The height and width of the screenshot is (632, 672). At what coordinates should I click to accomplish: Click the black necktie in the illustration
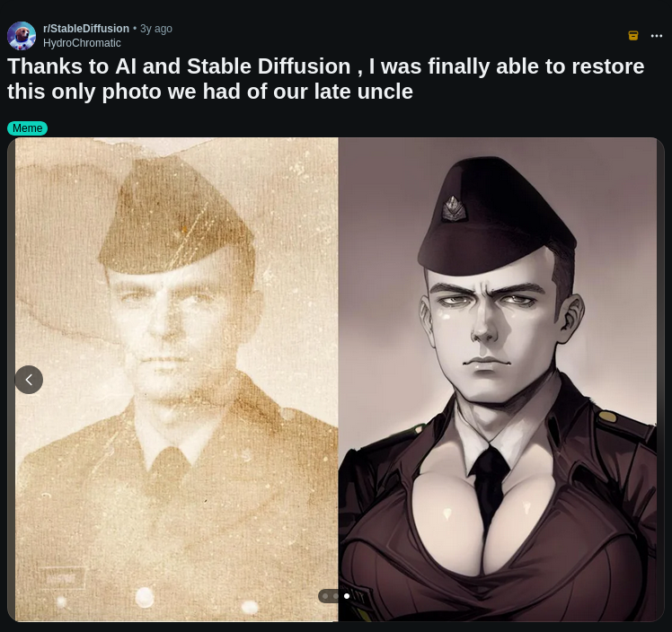(490, 486)
